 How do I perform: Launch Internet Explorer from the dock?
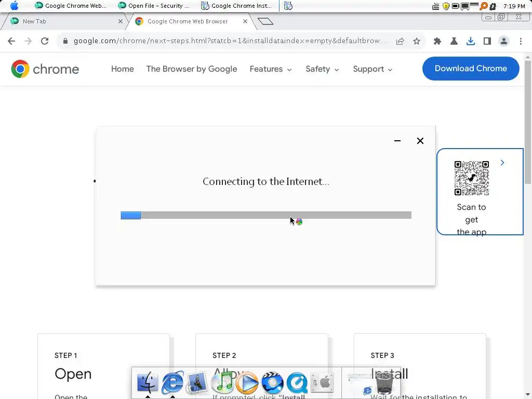[x=172, y=382]
